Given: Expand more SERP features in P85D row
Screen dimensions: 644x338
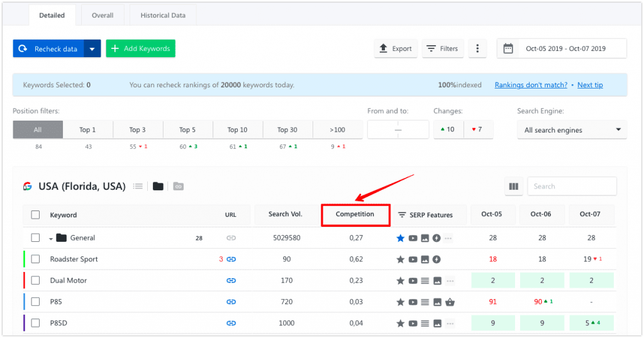Looking at the screenshot, I should pyautogui.click(x=450, y=324).
